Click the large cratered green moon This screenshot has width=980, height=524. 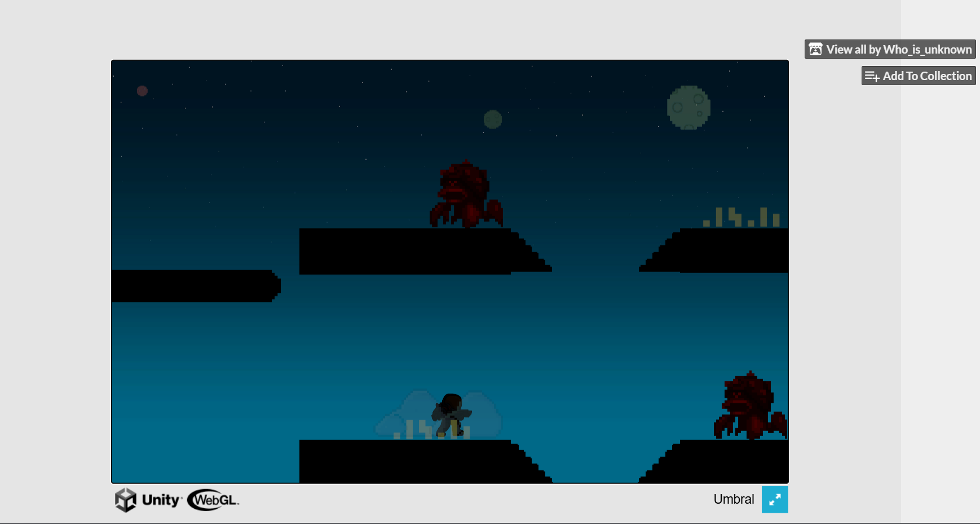tap(688, 107)
